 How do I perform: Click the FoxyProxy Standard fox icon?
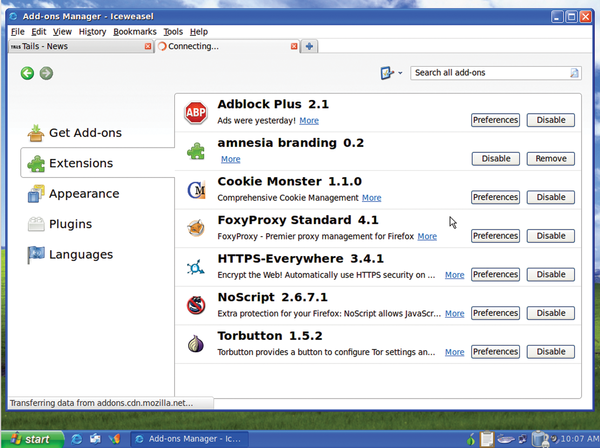pos(196,228)
